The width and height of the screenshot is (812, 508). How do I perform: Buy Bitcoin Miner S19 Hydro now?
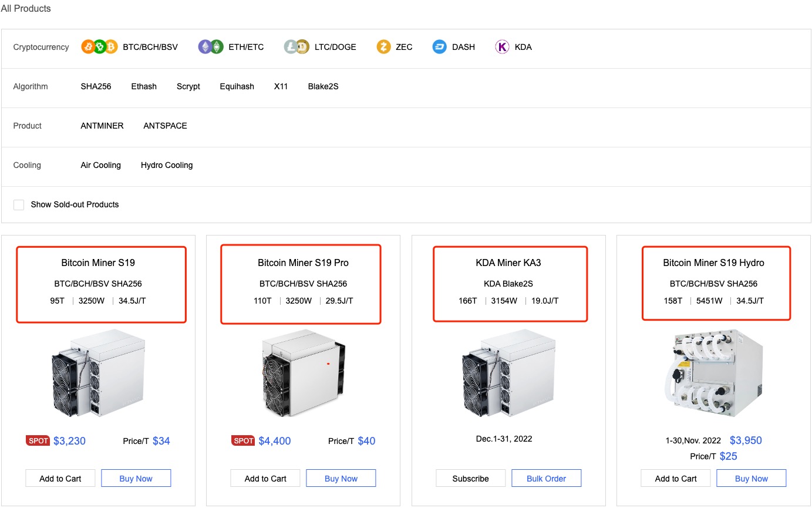coord(752,478)
